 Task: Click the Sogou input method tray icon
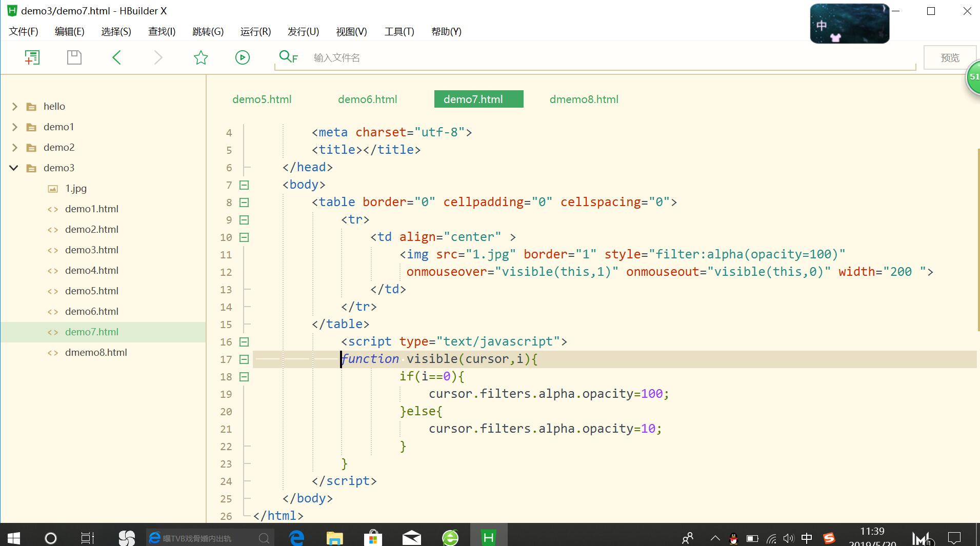click(829, 538)
